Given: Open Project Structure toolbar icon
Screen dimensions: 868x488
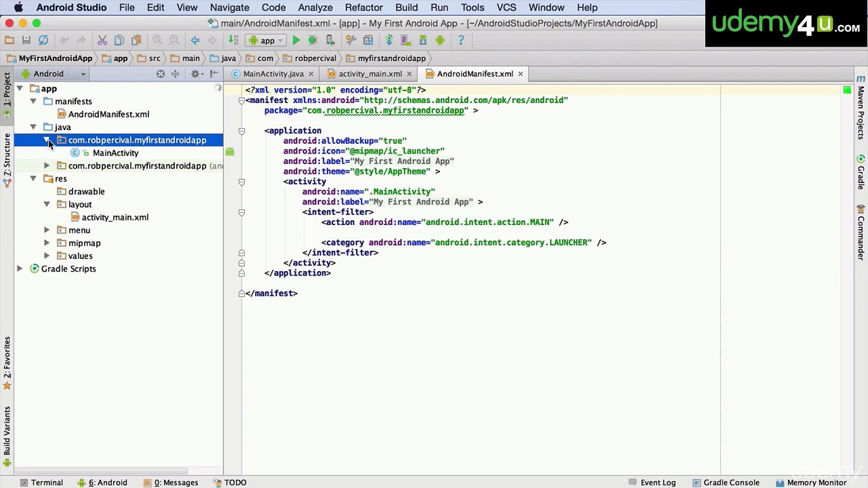Looking at the screenshot, I should pos(368,40).
